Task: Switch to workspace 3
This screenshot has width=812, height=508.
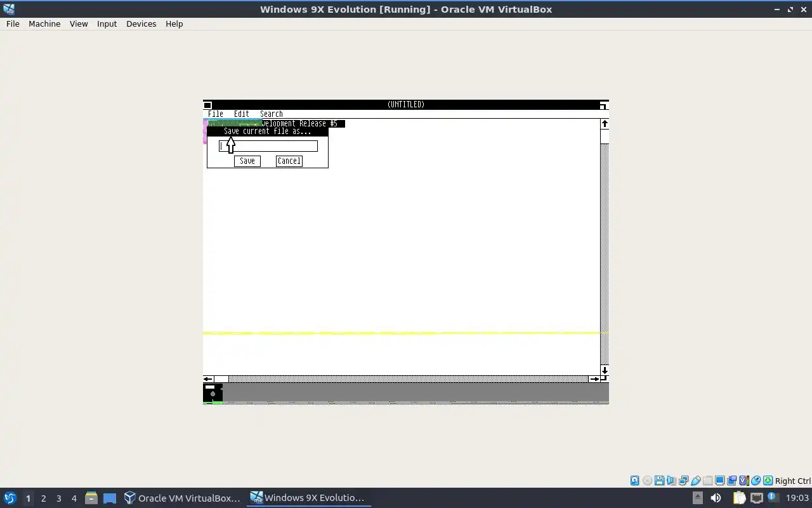Action: click(58, 498)
